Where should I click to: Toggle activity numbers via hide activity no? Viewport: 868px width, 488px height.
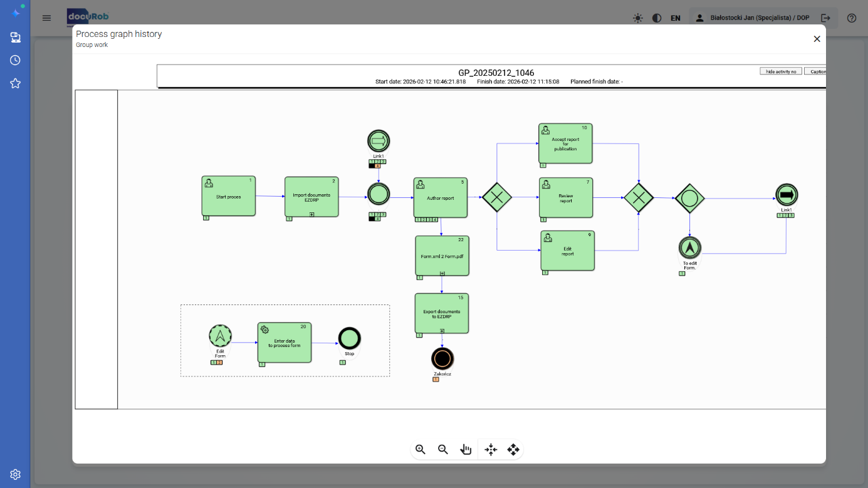[x=780, y=71]
